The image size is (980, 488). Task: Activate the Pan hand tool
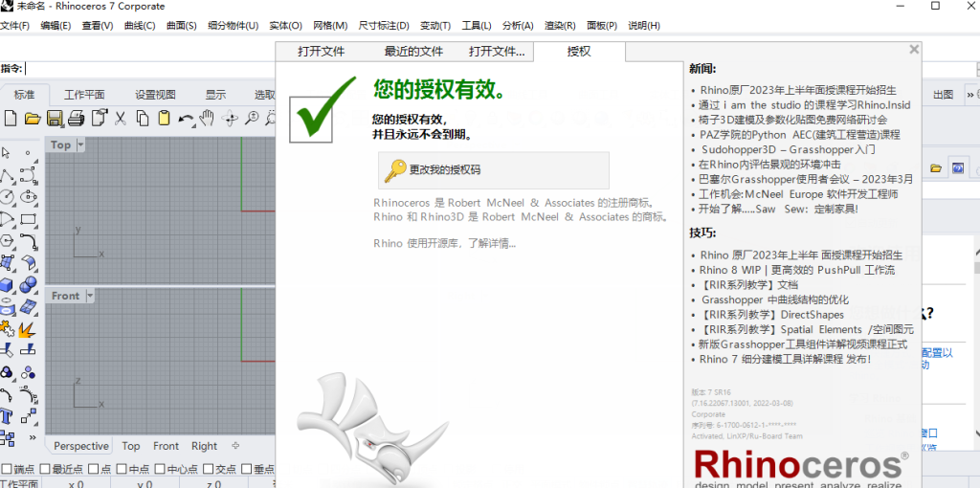pyautogui.click(x=208, y=119)
